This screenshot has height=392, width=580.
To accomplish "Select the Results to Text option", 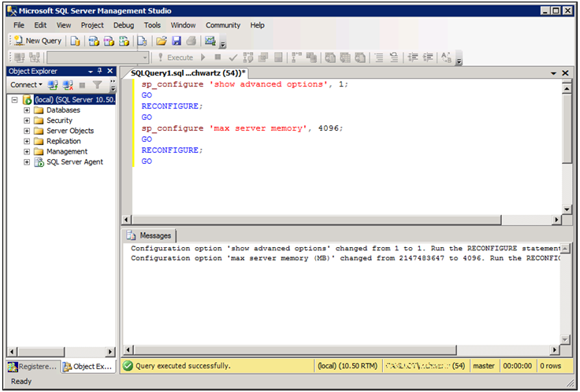I will coord(330,57).
